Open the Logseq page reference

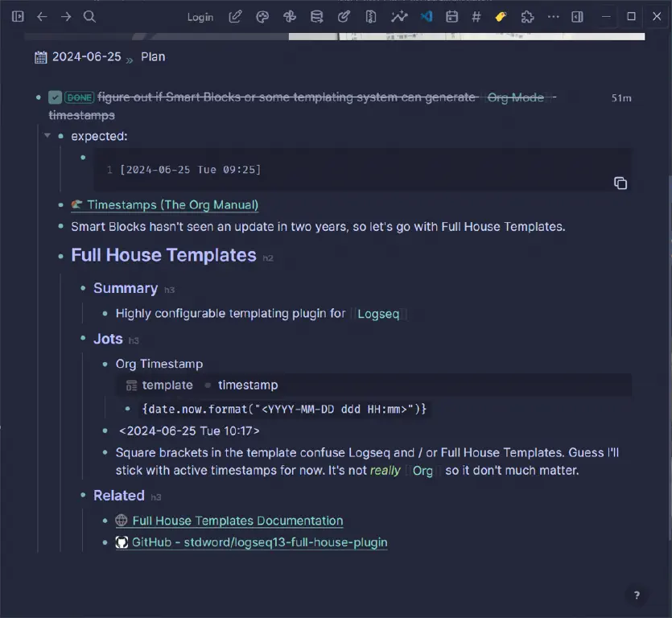point(378,314)
